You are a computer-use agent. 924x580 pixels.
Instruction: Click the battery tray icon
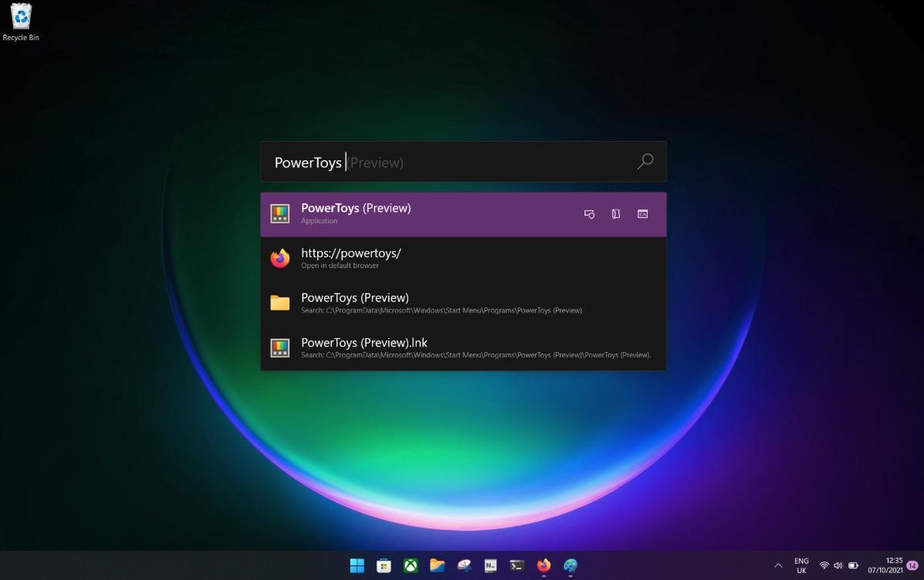pyautogui.click(x=853, y=565)
